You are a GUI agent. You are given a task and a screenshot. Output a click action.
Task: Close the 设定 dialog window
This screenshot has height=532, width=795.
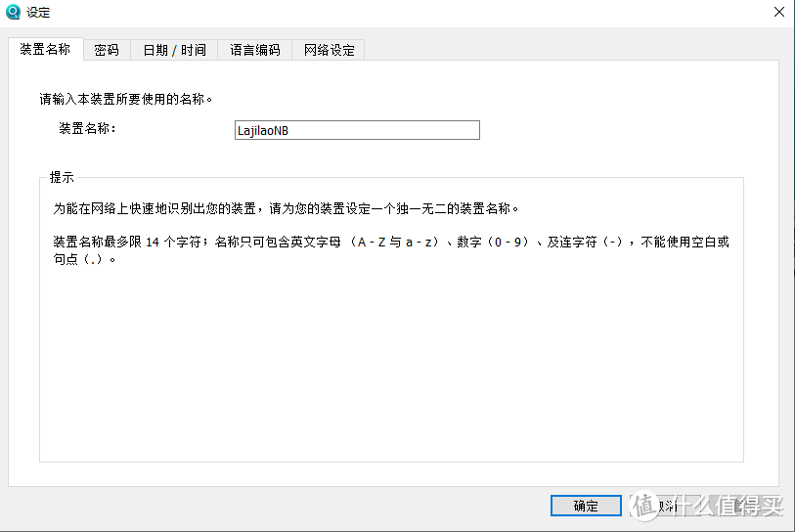[778, 13]
